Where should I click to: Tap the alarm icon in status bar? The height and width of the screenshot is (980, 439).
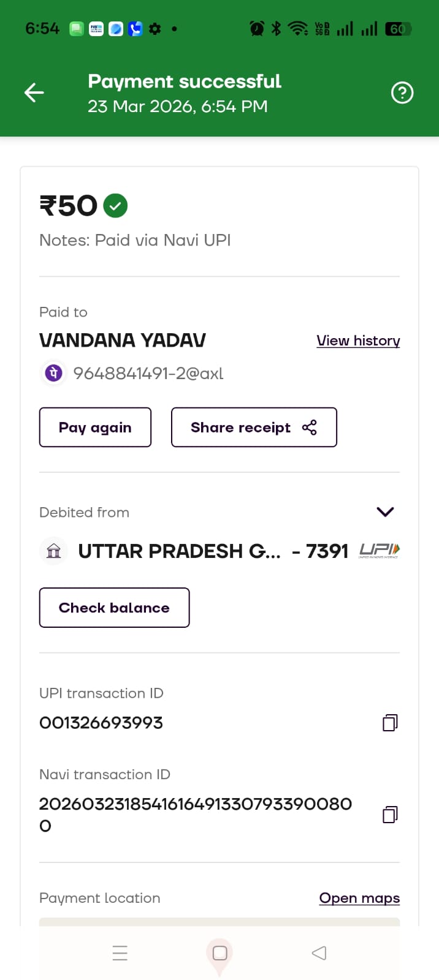pos(257,28)
